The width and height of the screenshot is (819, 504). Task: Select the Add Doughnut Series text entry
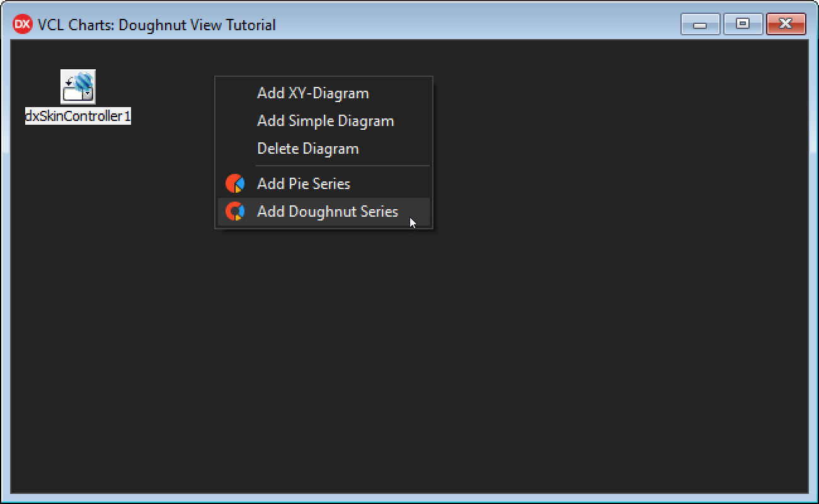coord(327,212)
